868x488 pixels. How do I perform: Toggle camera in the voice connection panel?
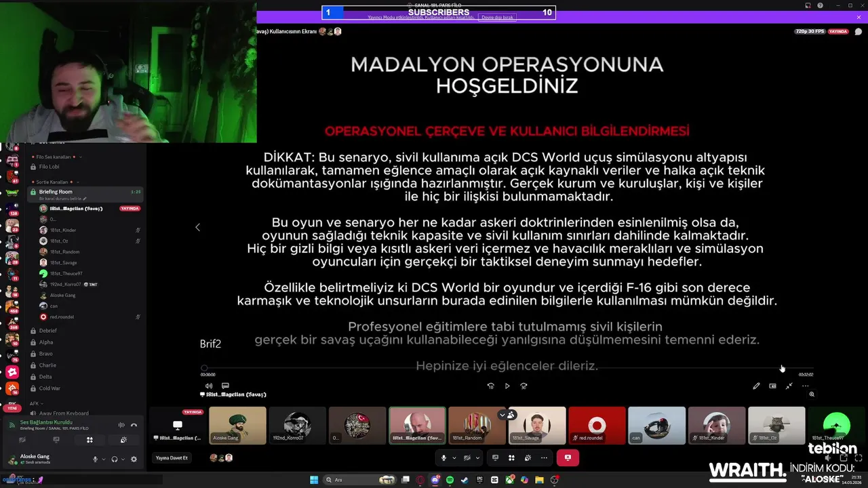[x=22, y=440]
